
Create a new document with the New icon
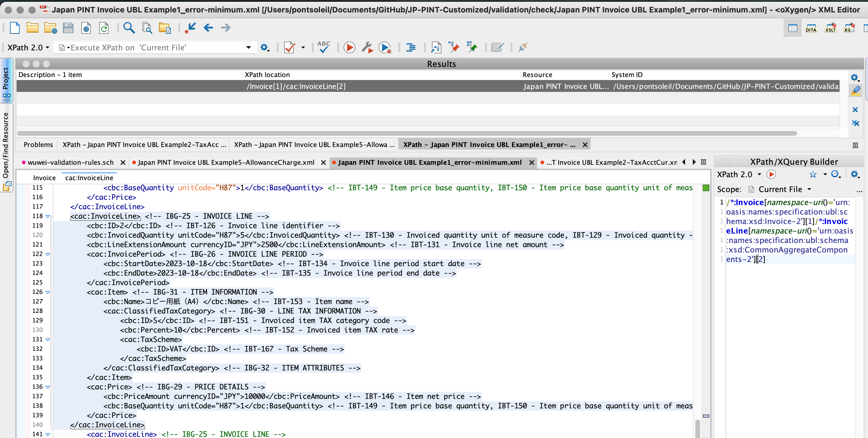coord(15,28)
